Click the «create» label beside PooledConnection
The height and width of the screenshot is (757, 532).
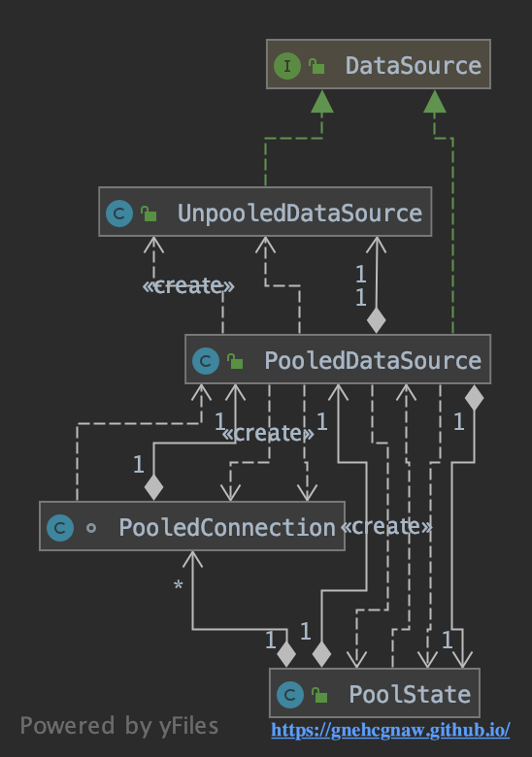coord(386,526)
